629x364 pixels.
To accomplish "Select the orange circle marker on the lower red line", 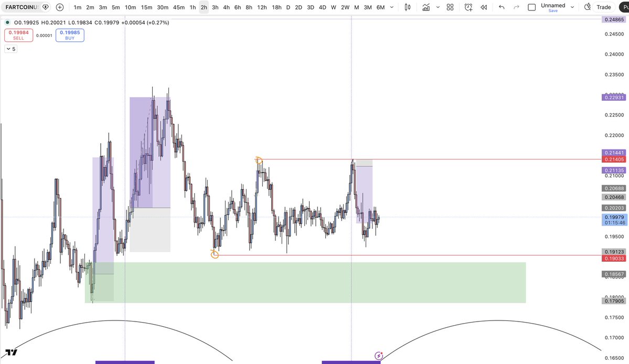I will pyautogui.click(x=215, y=254).
